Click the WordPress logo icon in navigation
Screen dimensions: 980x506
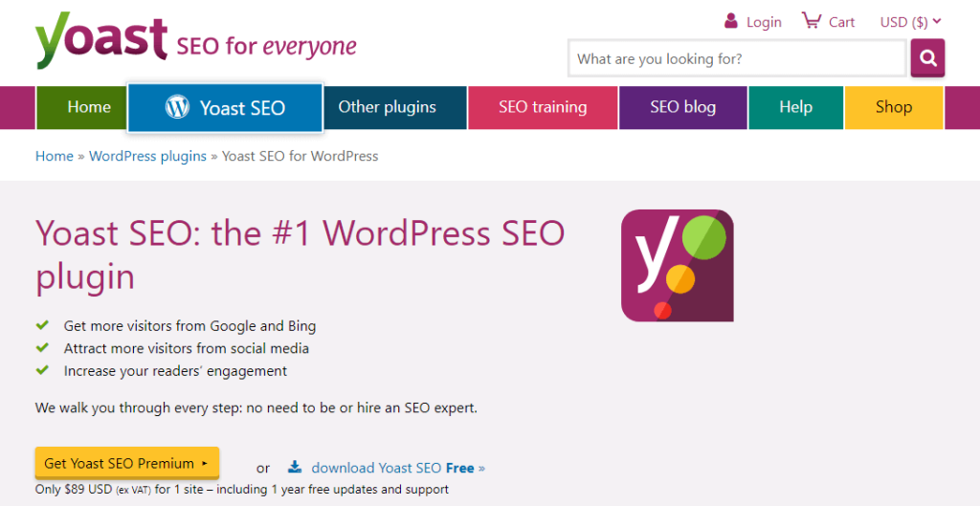click(x=177, y=107)
